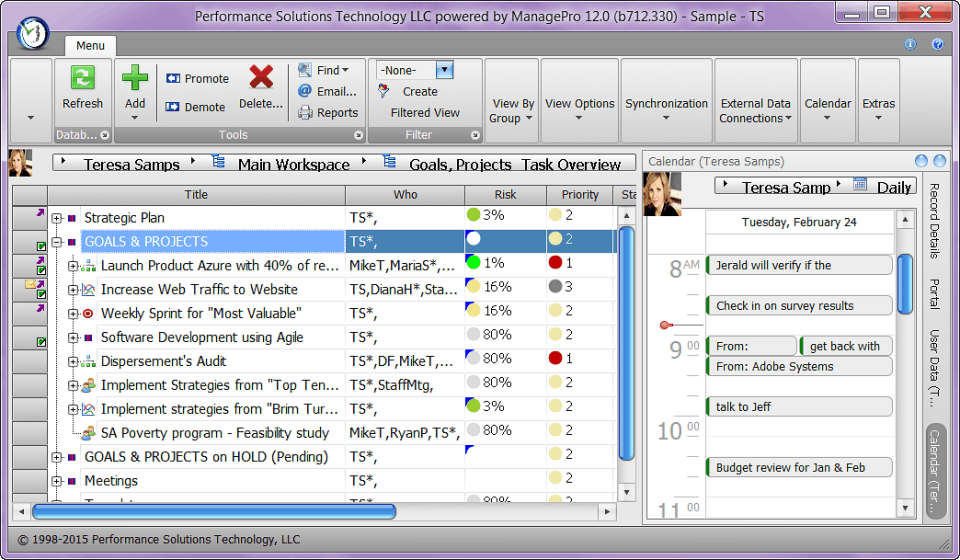
Task: Open the -None- filter dropdown
Action: tap(444, 70)
